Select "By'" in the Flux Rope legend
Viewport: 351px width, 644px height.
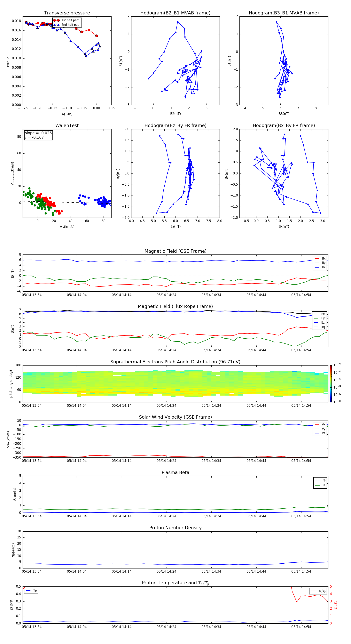point(320,318)
